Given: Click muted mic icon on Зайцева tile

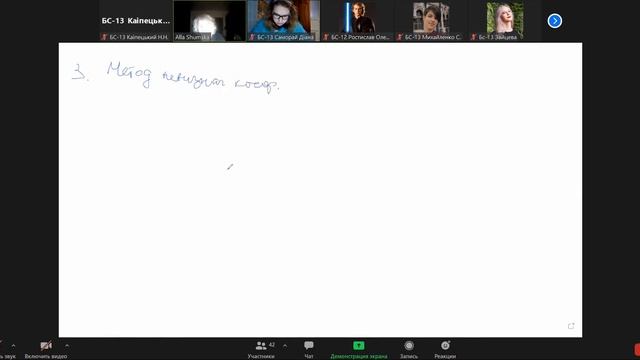Looking at the screenshot, I should pos(473,37).
